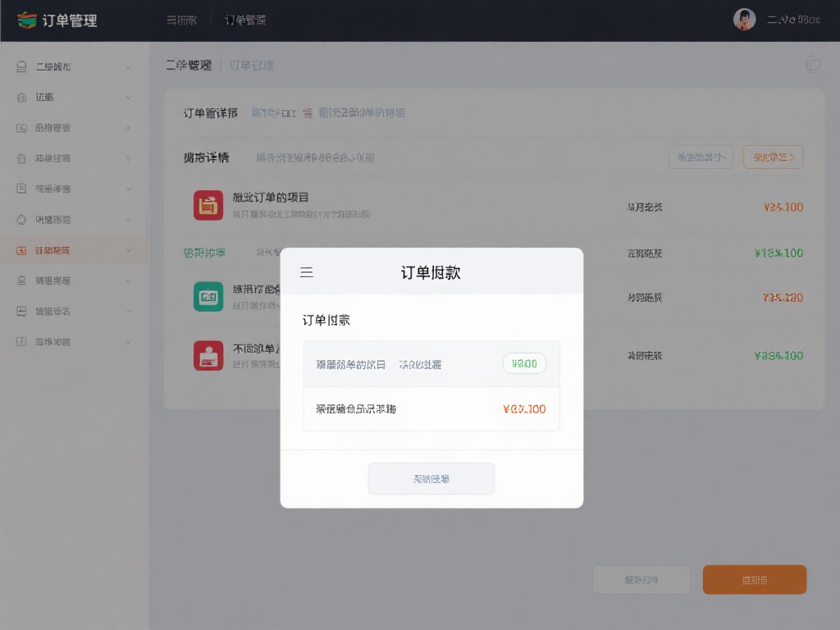The height and width of the screenshot is (630, 840).
Task: Collapse the highlighted orange sidebar item's chevron
Action: [128, 250]
